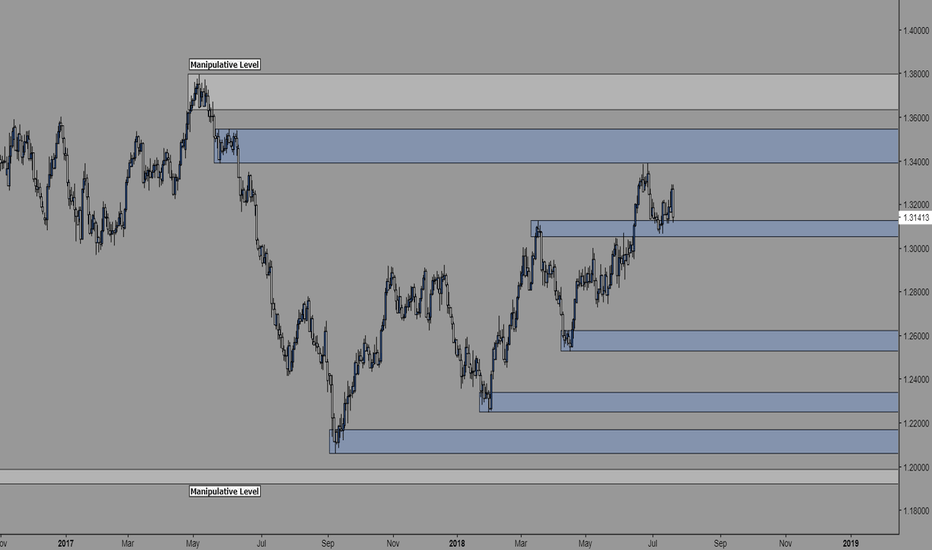Screen dimensions: 932x550
Task: Click the 1.38000 price axis label
Action: [x=916, y=74]
